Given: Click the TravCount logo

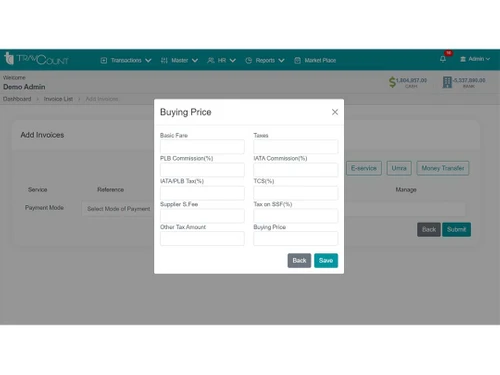Looking at the screenshot, I should (36, 59).
